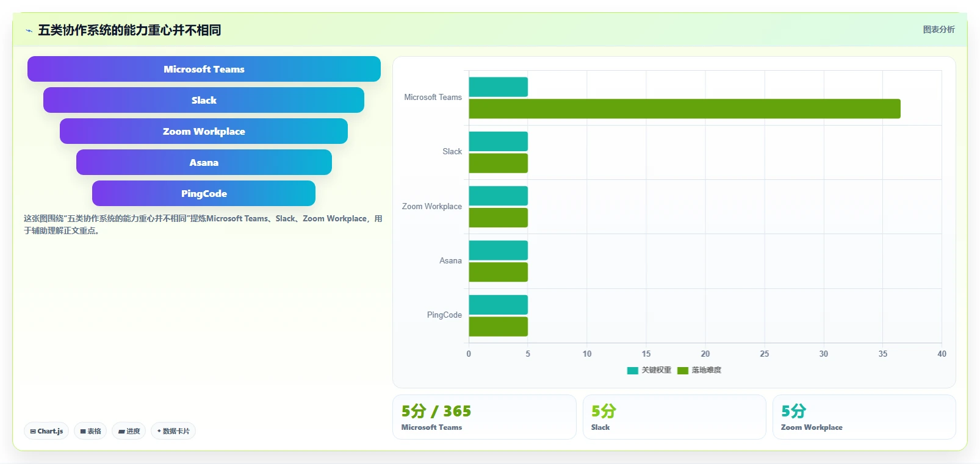Click the teal PingCode chart bar
980x464 pixels.
pos(498,305)
